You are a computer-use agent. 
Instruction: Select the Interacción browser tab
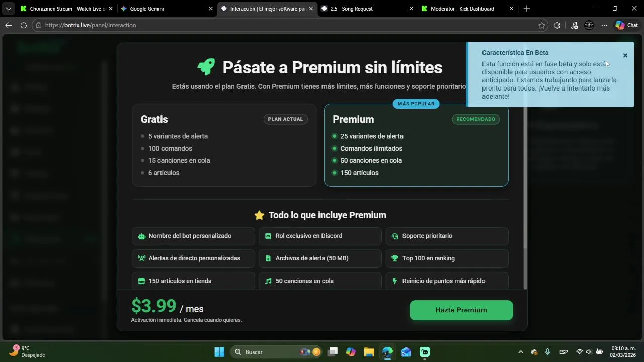(267, 9)
